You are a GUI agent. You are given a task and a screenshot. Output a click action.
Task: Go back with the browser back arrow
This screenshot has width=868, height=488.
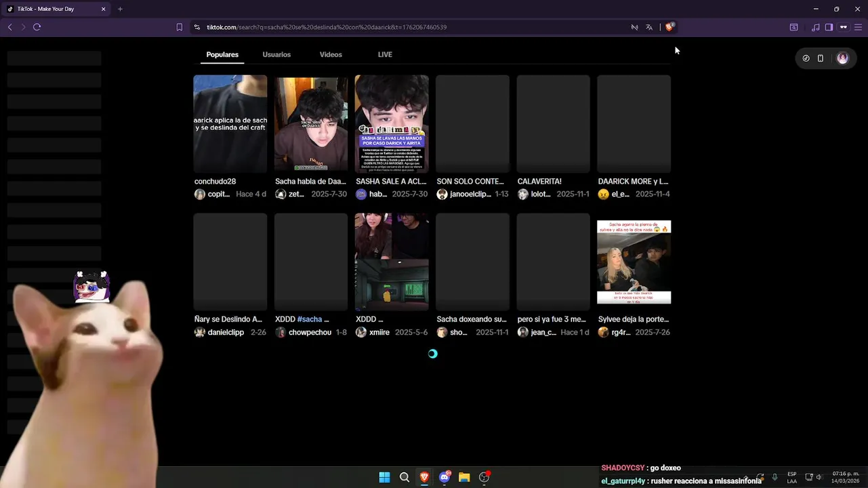[9, 27]
